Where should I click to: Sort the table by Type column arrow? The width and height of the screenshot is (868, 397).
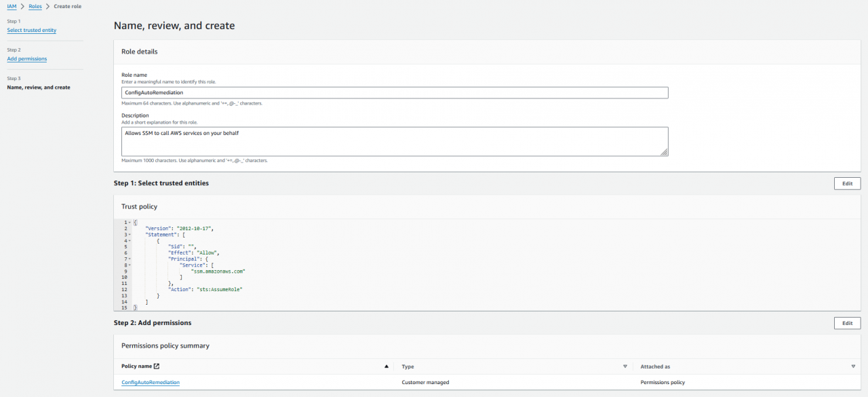click(625, 366)
